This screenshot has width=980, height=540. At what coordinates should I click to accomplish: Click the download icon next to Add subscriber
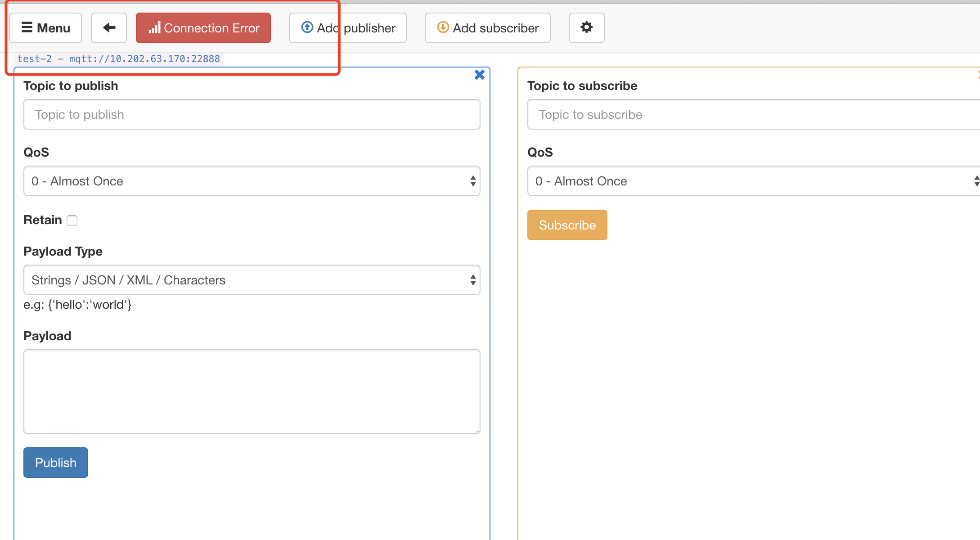click(x=442, y=27)
